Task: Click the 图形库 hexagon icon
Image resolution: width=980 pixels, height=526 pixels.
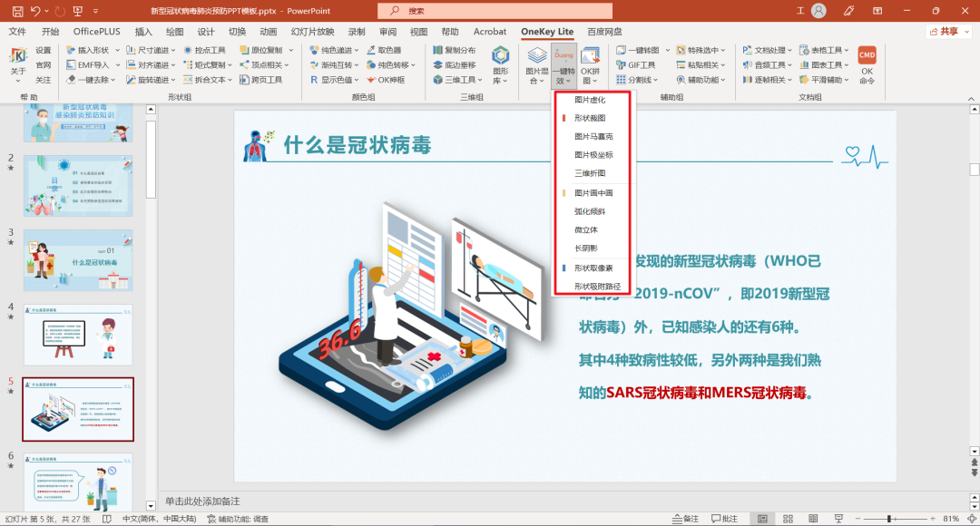Action: pos(501,55)
